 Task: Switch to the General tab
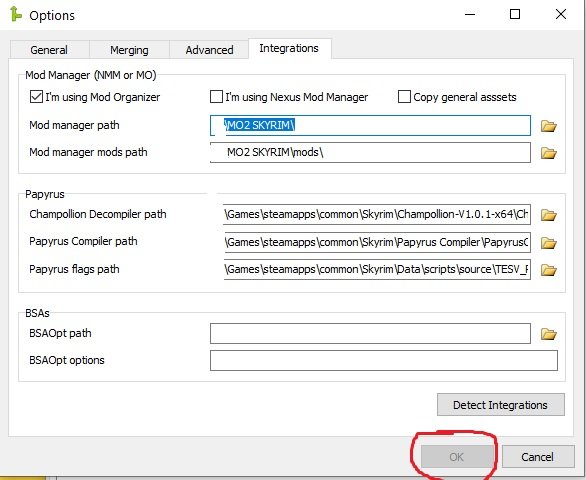(x=49, y=50)
